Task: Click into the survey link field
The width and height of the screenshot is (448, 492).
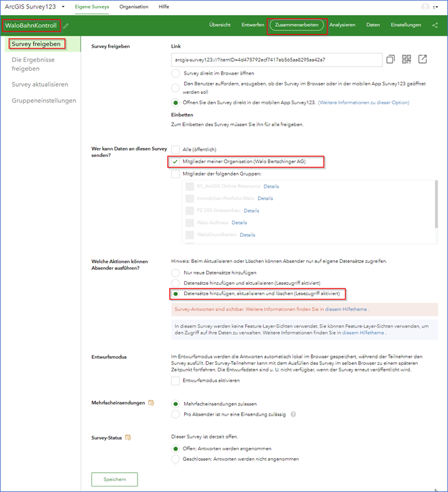Action: (x=276, y=59)
